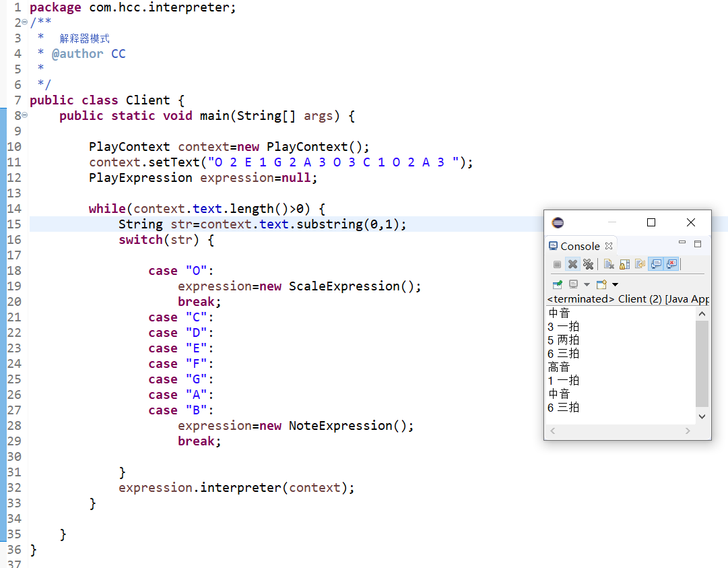Viewport: 728px width, 568px height.
Task: Click line number 15 in the gutter
Action: point(14,224)
